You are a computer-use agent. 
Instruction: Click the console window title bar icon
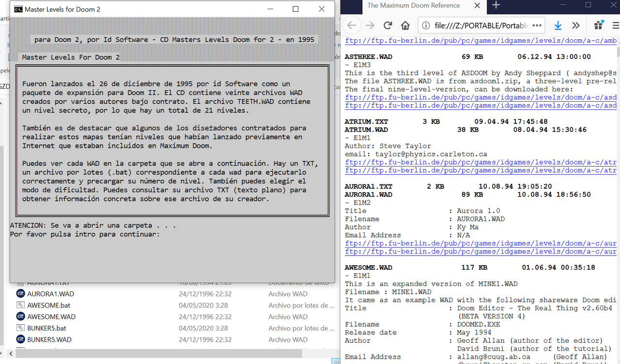17,9
